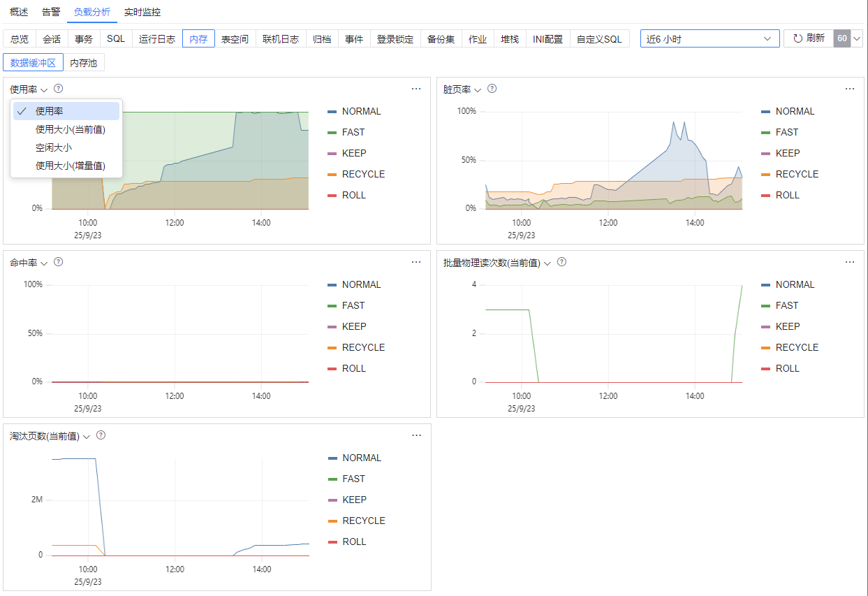Open more options menu of 命中率 chart
The height and width of the screenshot is (596, 868).
pyautogui.click(x=416, y=262)
